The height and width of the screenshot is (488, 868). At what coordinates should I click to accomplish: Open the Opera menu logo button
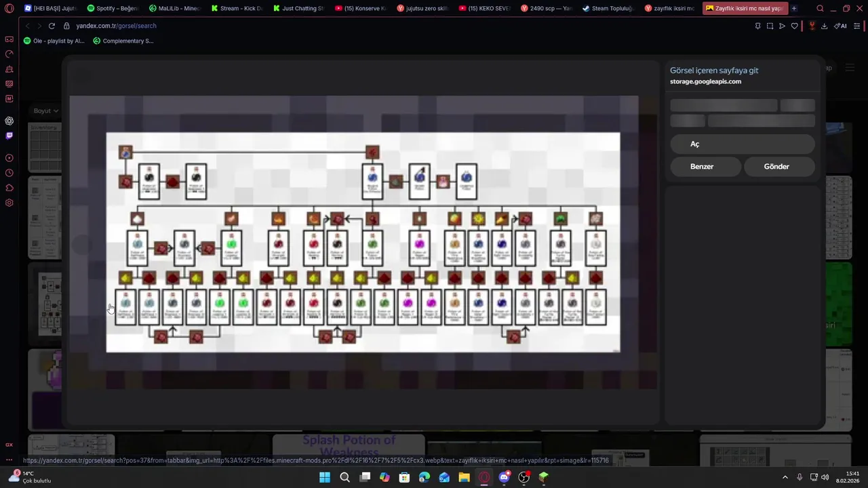9,8
